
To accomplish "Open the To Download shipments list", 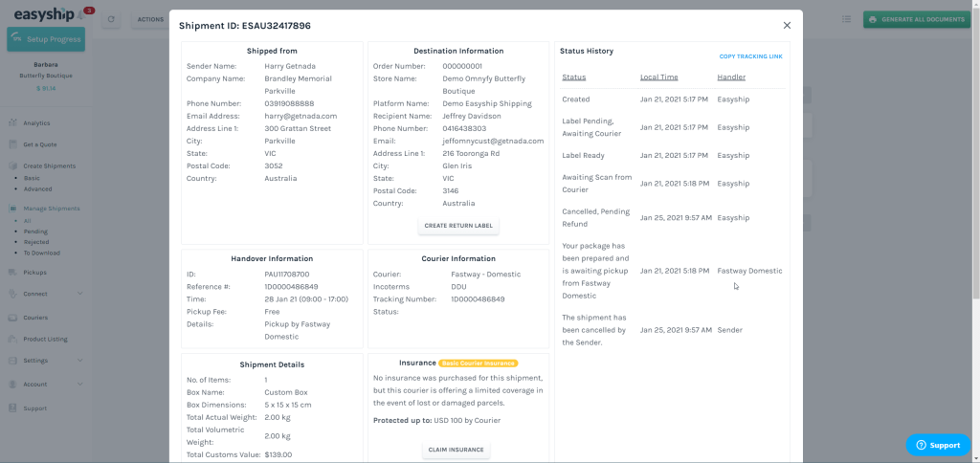I will [x=42, y=253].
